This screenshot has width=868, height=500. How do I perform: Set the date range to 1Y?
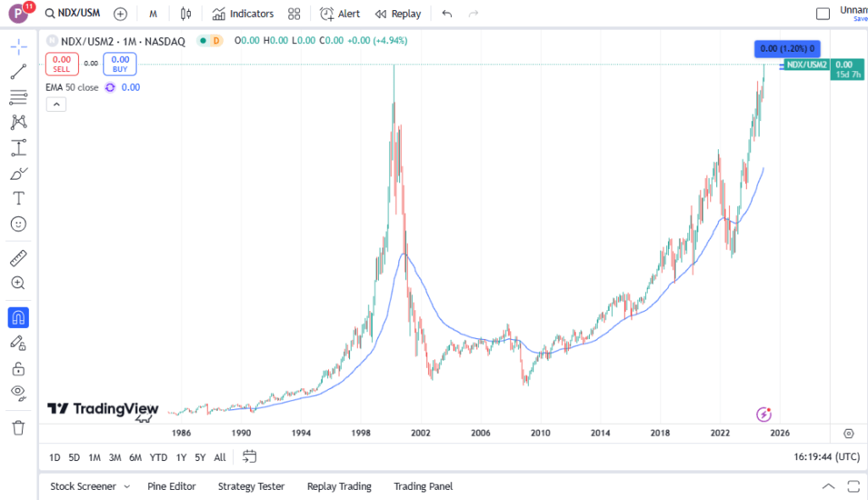pyautogui.click(x=181, y=458)
